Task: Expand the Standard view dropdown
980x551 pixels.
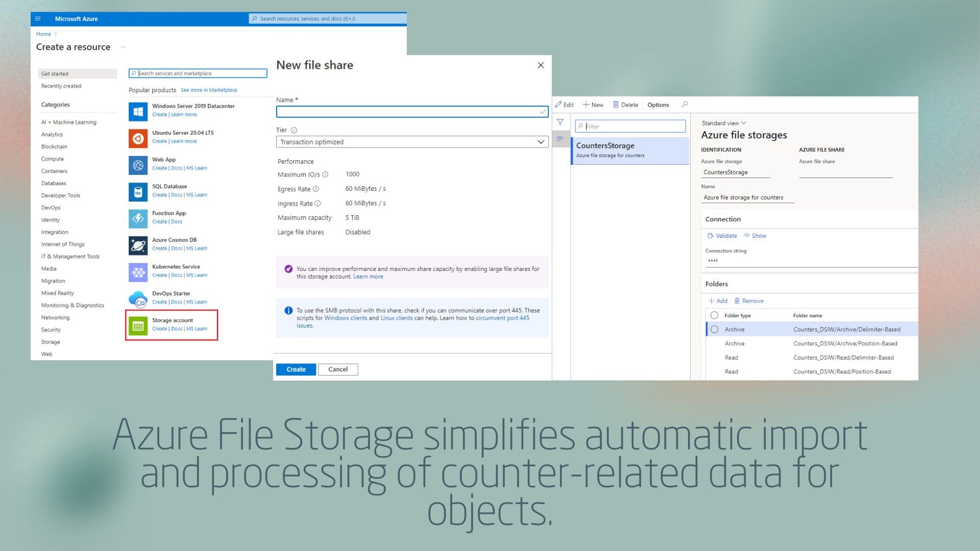Action: [723, 122]
